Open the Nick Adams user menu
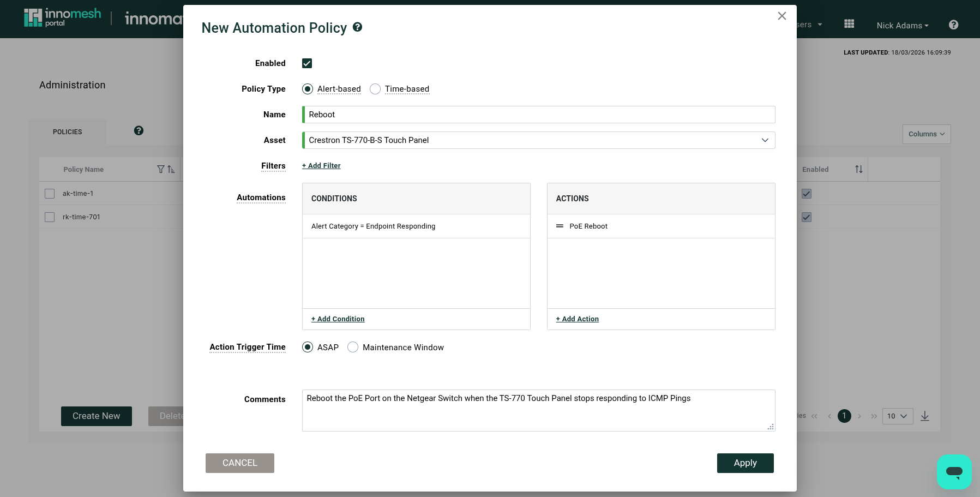980x497 pixels. click(x=902, y=26)
